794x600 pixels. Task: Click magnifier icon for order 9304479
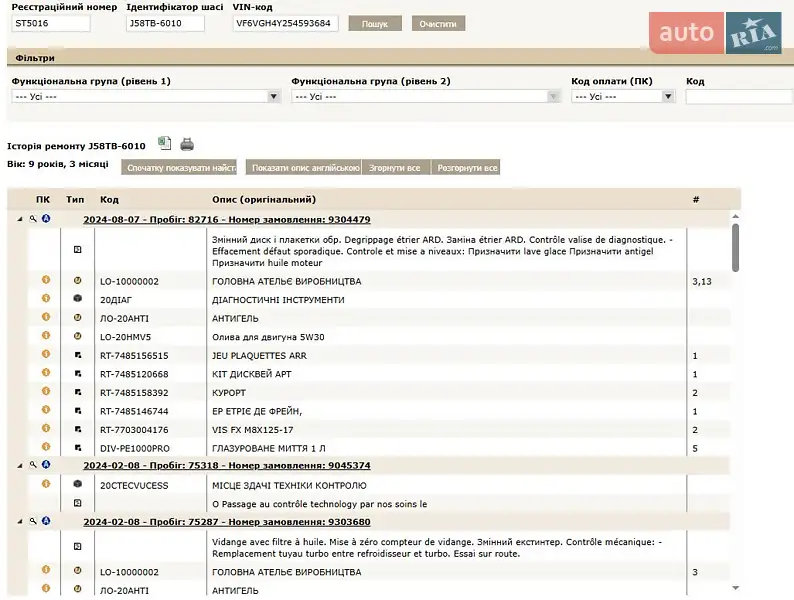33,219
